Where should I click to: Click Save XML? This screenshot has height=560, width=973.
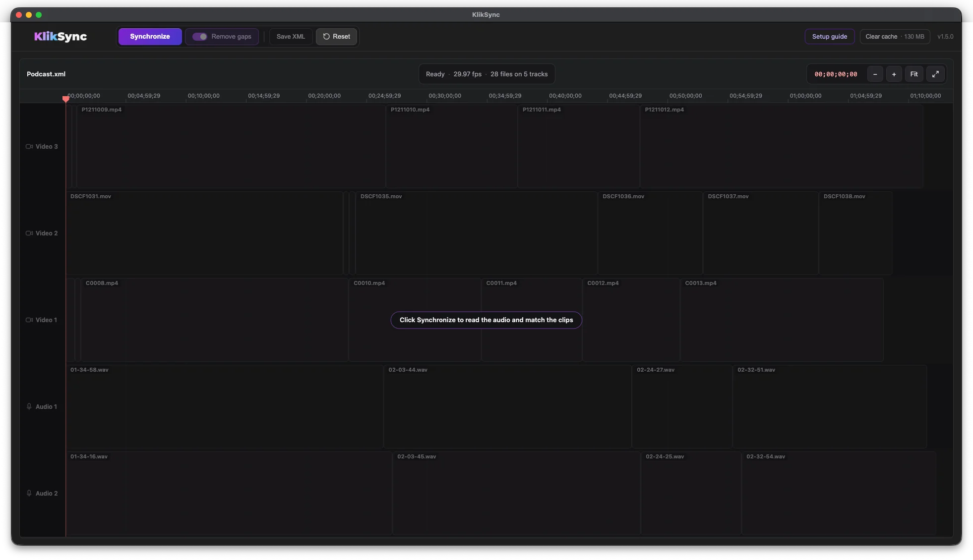291,37
